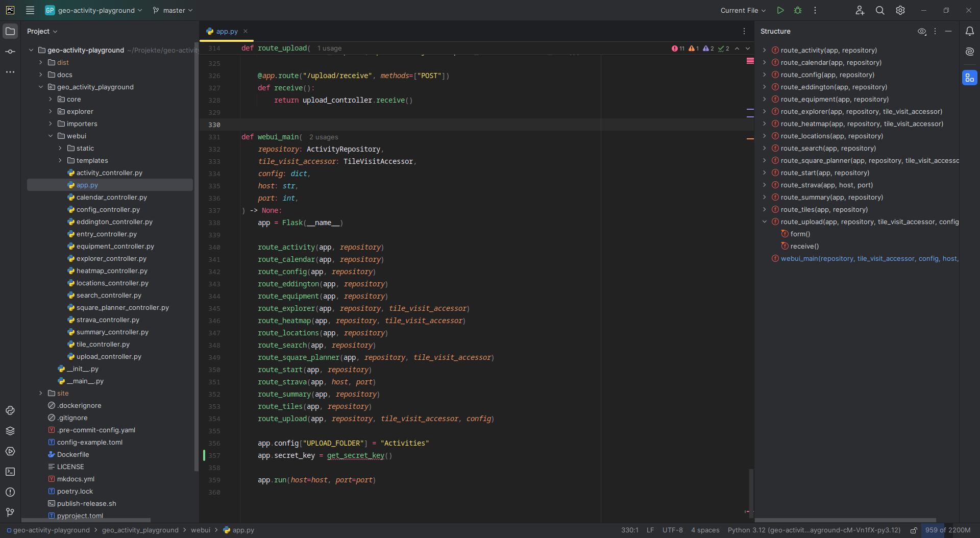Run the current file
This screenshot has width=980, height=538.
tap(780, 10)
